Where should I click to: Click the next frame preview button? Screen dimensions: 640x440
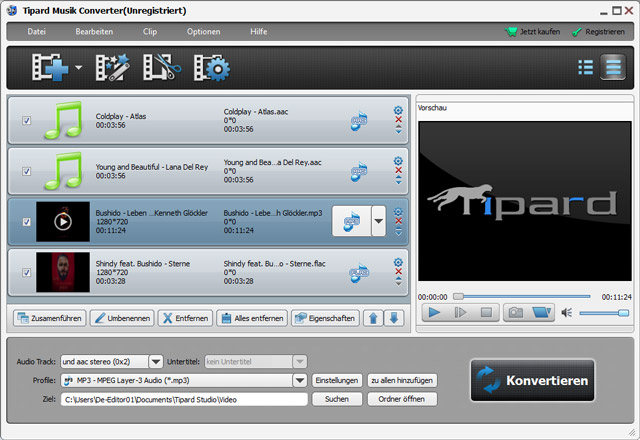click(x=460, y=313)
